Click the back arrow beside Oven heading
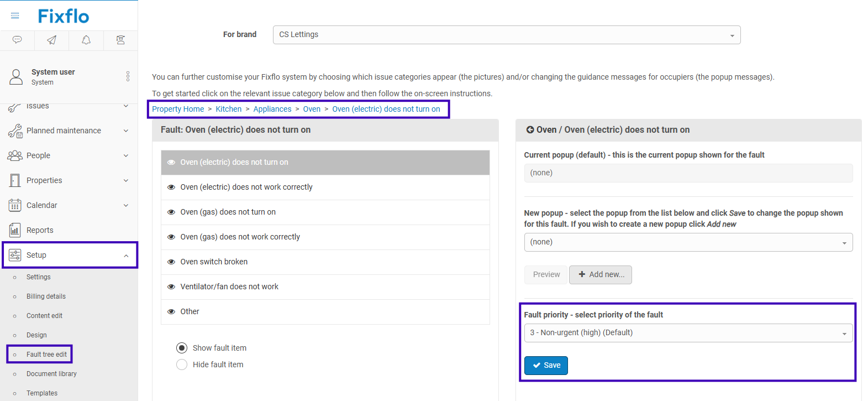The image size is (868, 401). tap(530, 129)
